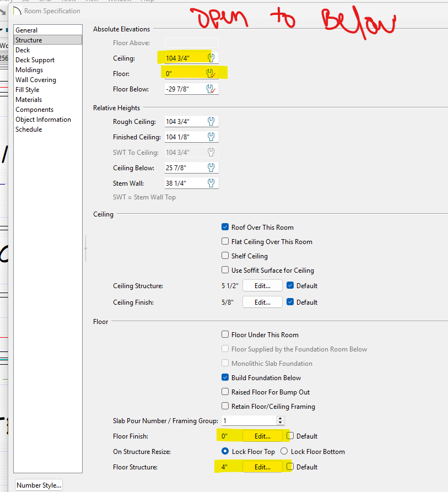This screenshot has height=492, width=448.
Task: Enable Flat Ceiling Over This Room
Action: [x=225, y=241]
